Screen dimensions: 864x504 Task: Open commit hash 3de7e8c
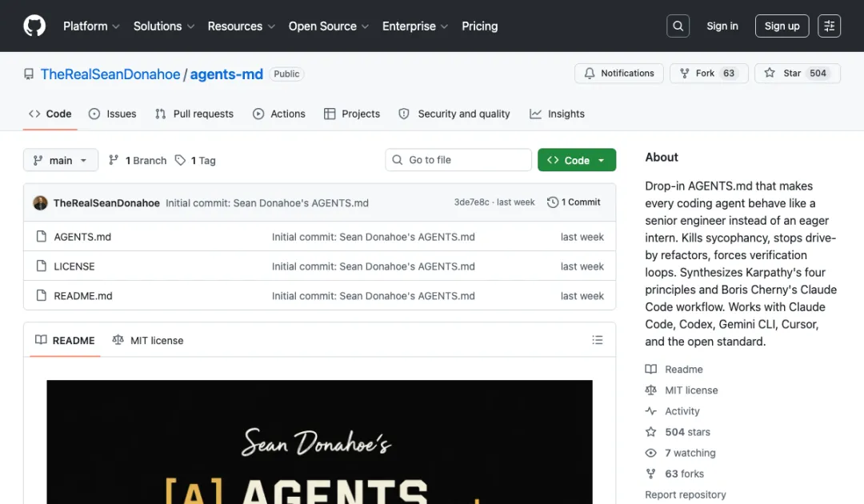(471, 202)
